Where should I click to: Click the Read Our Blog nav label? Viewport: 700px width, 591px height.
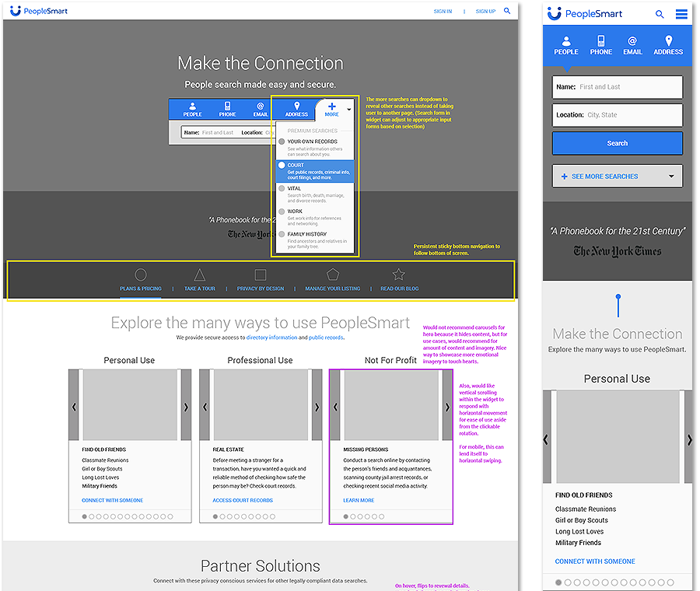pos(400,289)
